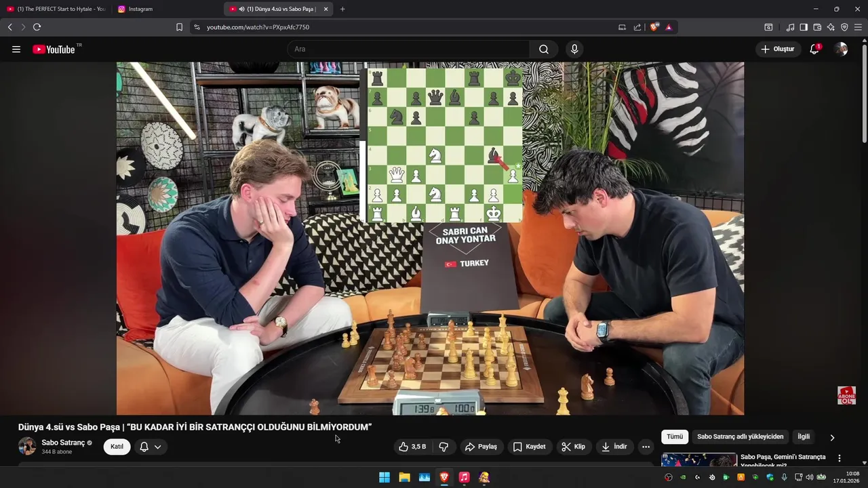The image size is (868, 488).
Task: Open the YouTube guide hamburger menu
Action: [x=16, y=49]
